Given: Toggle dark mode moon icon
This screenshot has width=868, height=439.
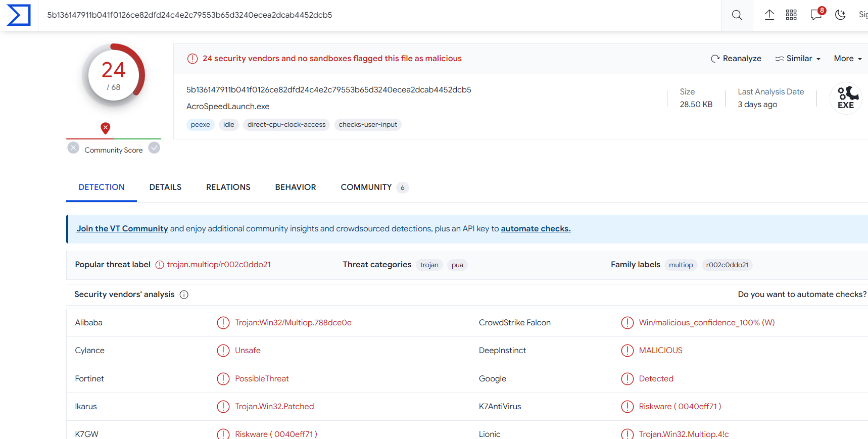Looking at the screenshot, I should 840,15.
